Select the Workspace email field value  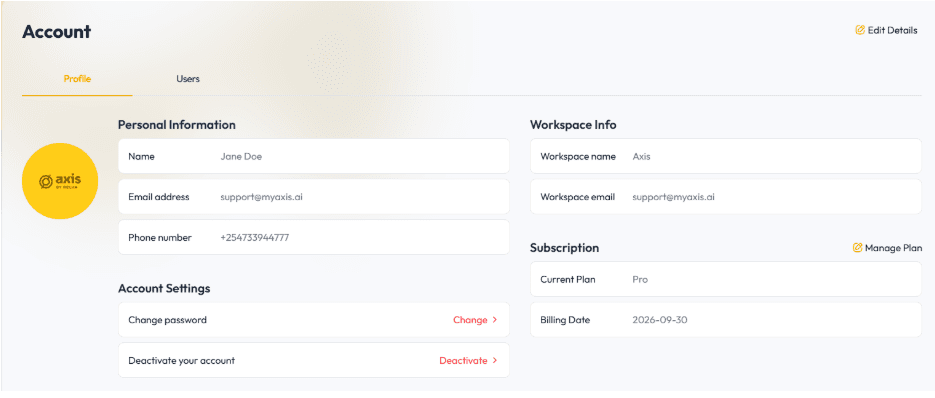click(x=673, y=197)
